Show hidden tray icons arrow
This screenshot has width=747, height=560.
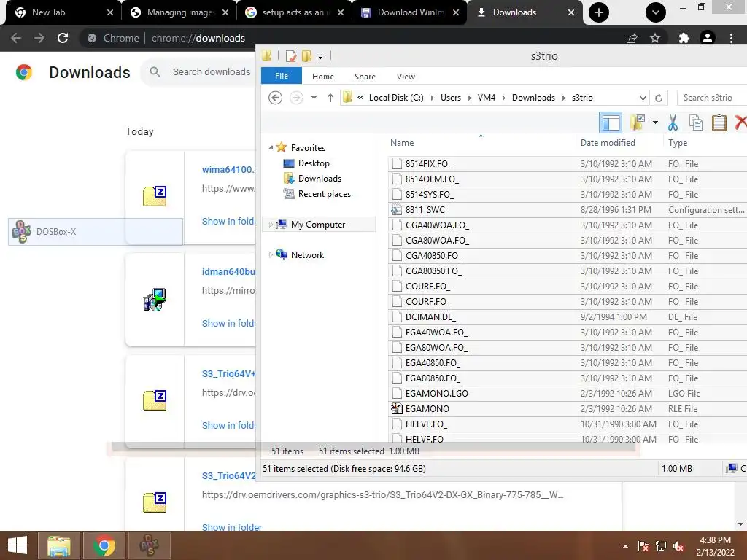coord(625,546)
